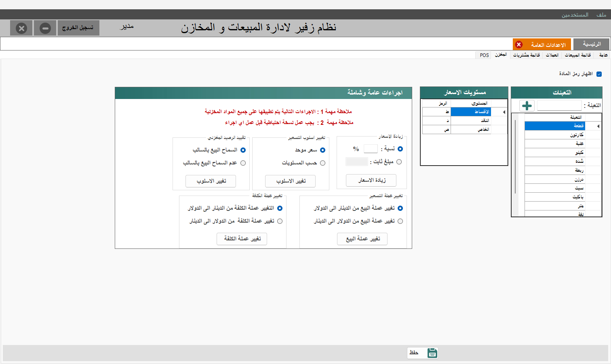The image size is (611, 364).
Task: Click the gray X circle icon in header
Action: point(21,28)
